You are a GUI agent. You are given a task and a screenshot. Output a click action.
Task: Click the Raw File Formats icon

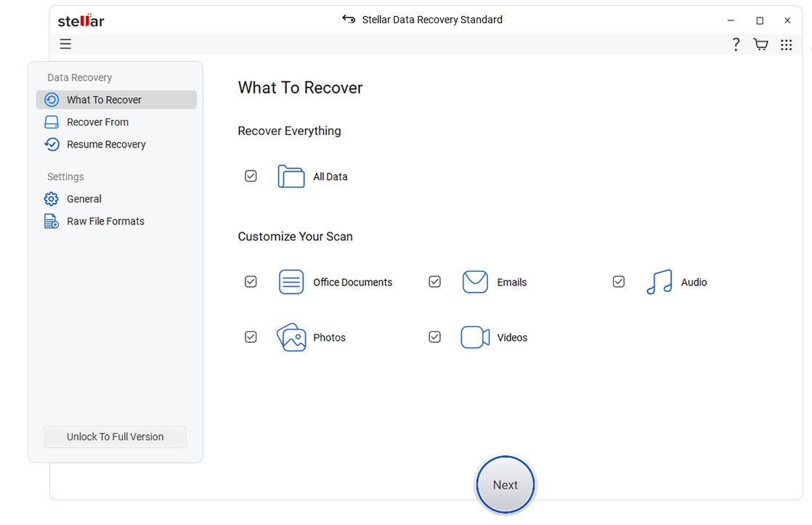point(50,221)
